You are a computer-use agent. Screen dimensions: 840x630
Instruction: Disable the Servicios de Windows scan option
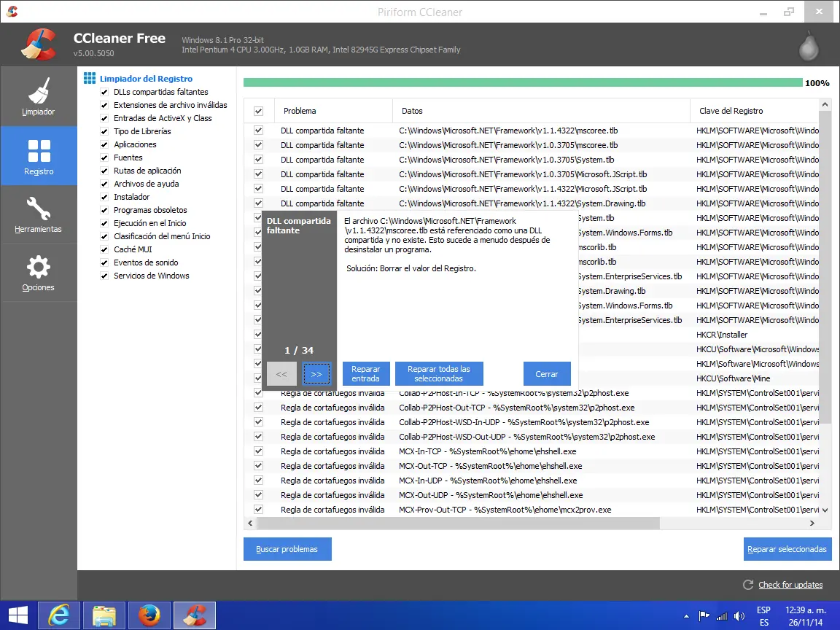click(x=105, y=276)
